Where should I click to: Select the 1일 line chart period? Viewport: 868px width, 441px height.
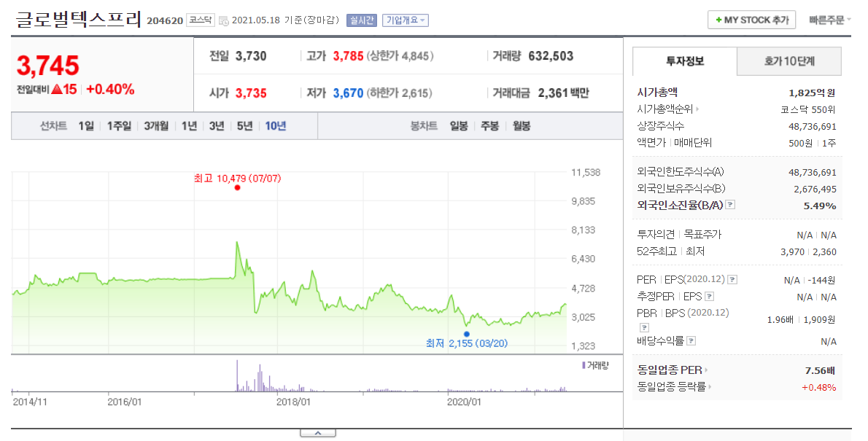[86, 126]
